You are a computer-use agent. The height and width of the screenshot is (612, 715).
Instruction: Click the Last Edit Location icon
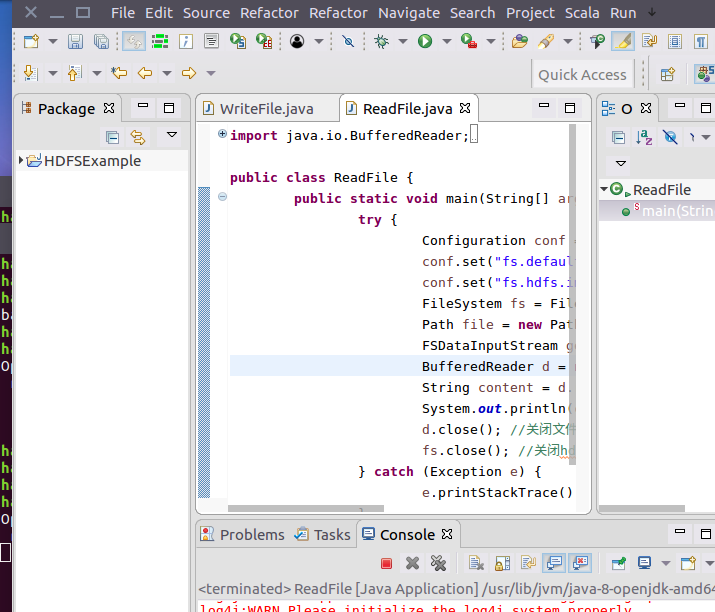coord(119,73)
